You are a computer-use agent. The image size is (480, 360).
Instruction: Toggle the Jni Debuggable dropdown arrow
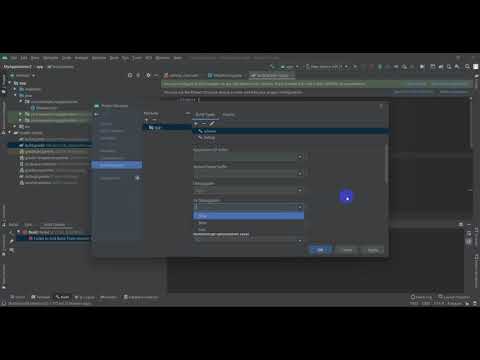[300, 207]
